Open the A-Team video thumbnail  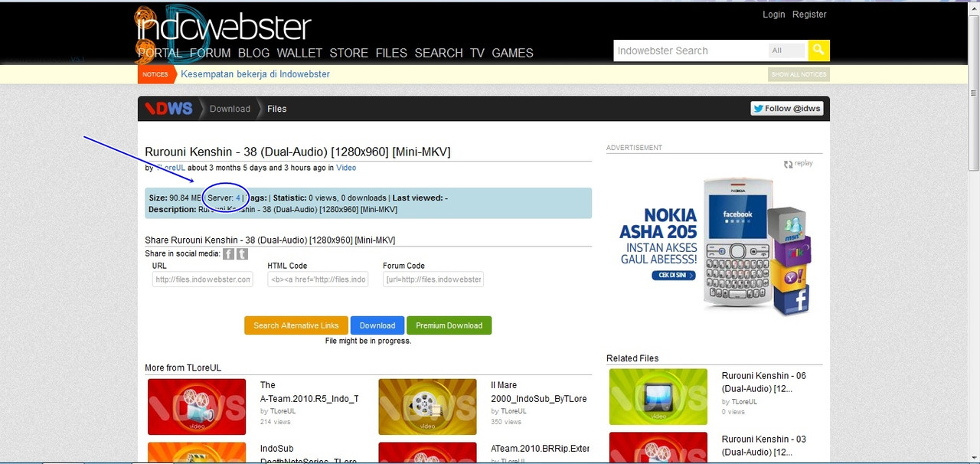pyautogui.click(x=197, y=407)
